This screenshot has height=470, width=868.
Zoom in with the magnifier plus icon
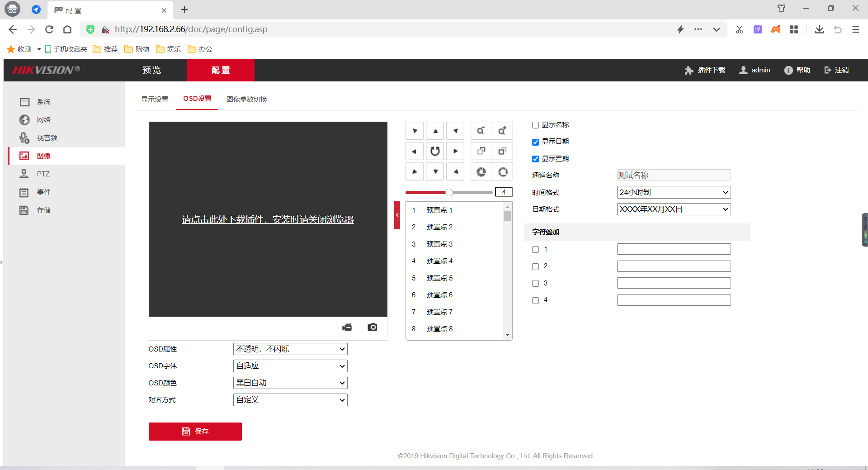click(x=502, y=131)
